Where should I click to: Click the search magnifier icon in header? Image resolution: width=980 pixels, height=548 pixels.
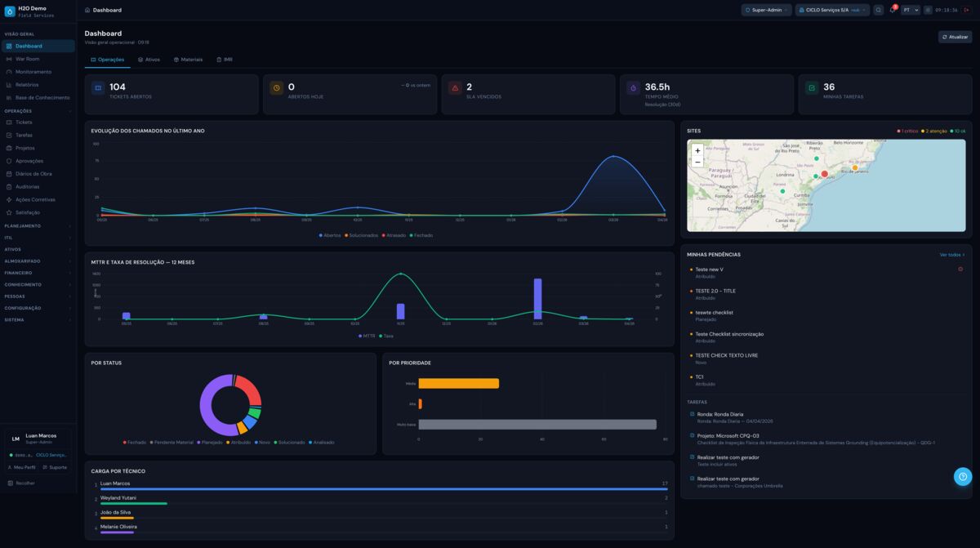pos(879,11)
